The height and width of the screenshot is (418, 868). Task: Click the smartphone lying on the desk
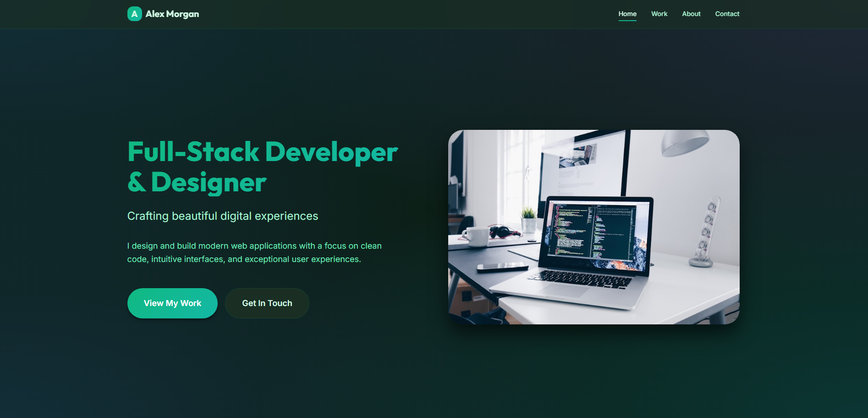tap(502, 267)
